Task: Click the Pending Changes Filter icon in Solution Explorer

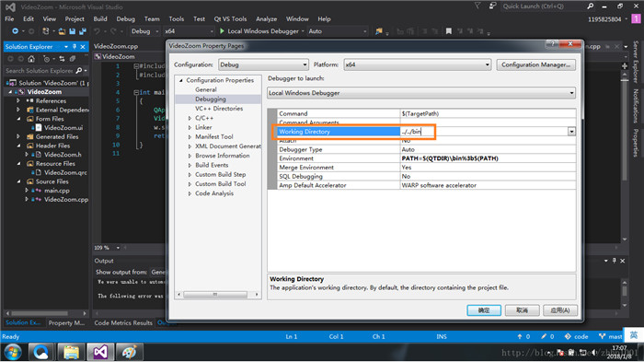Action: tap(46, 59)
